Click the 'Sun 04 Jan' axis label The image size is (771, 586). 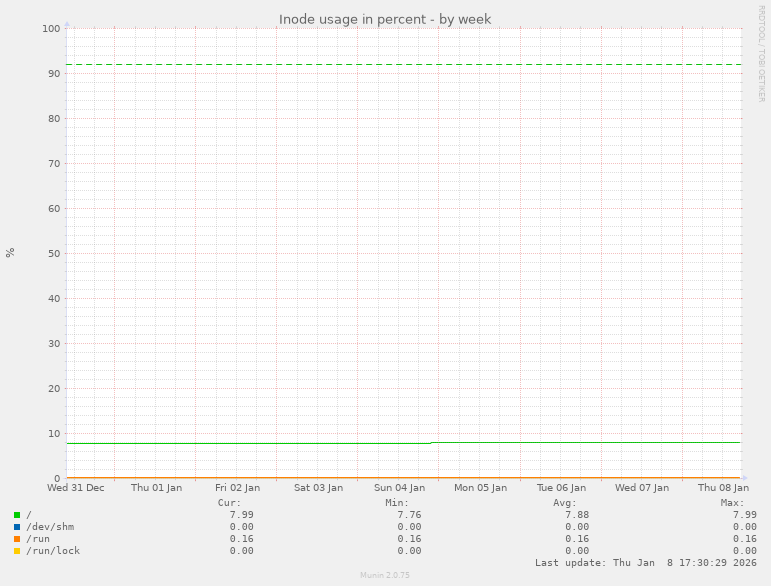coord(399,488)
